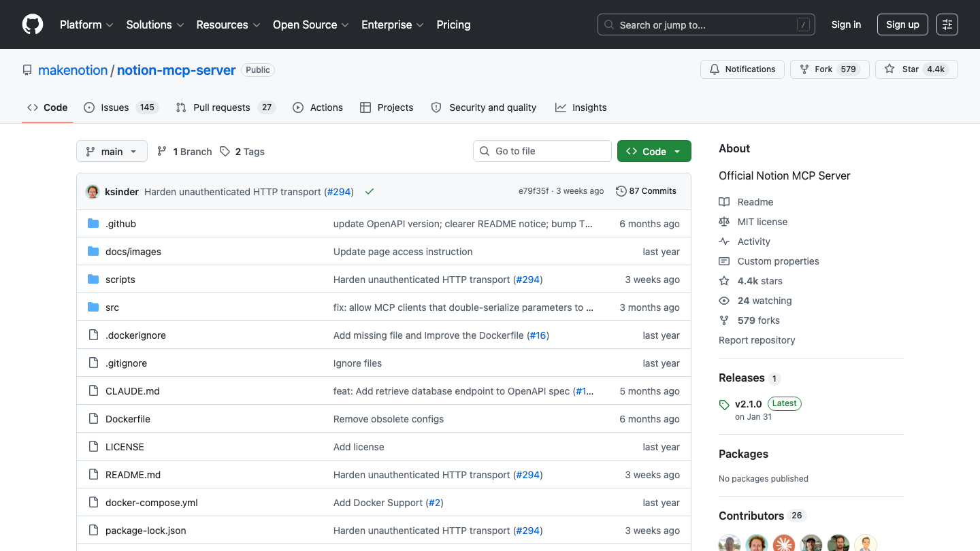Click the Activity pulse icon
This screenshot has height=551, width=980.
pyautogui.click(x=724, y=241)
